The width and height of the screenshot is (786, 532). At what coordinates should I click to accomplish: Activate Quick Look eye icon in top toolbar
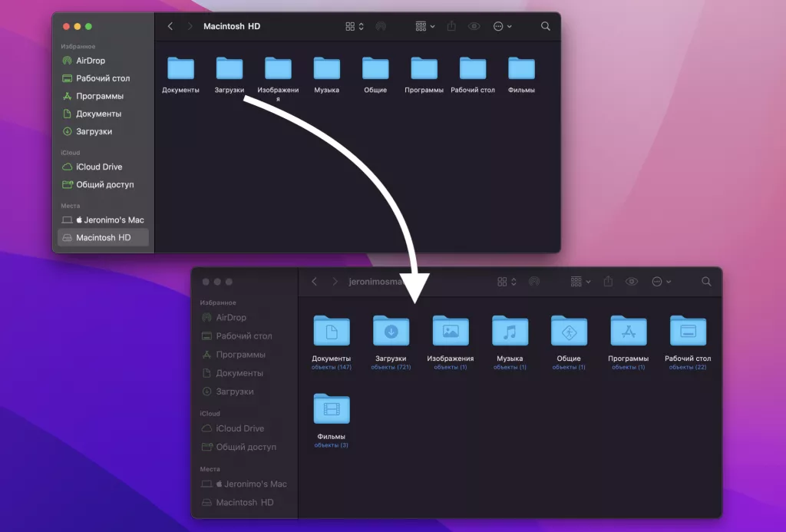(474, 25)
